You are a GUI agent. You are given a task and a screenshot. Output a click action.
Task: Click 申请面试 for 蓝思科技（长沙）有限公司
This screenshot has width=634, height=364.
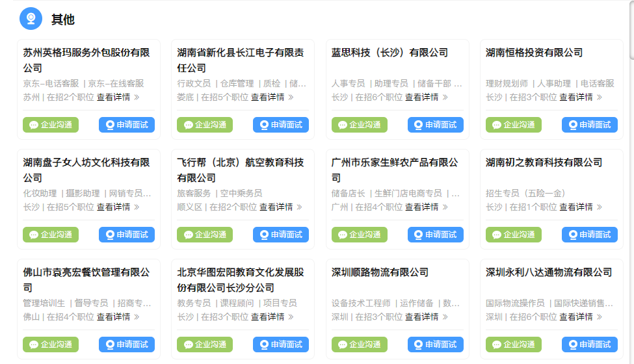point(436,125)
